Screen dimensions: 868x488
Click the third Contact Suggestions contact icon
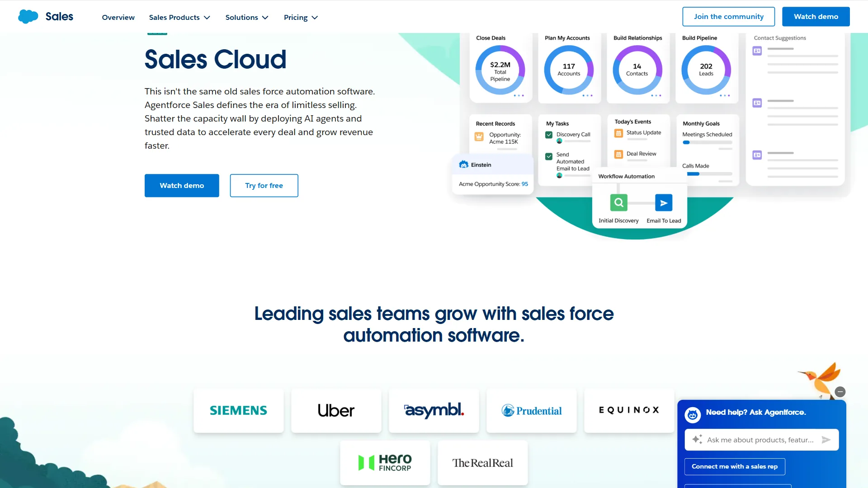click(757, 155)
